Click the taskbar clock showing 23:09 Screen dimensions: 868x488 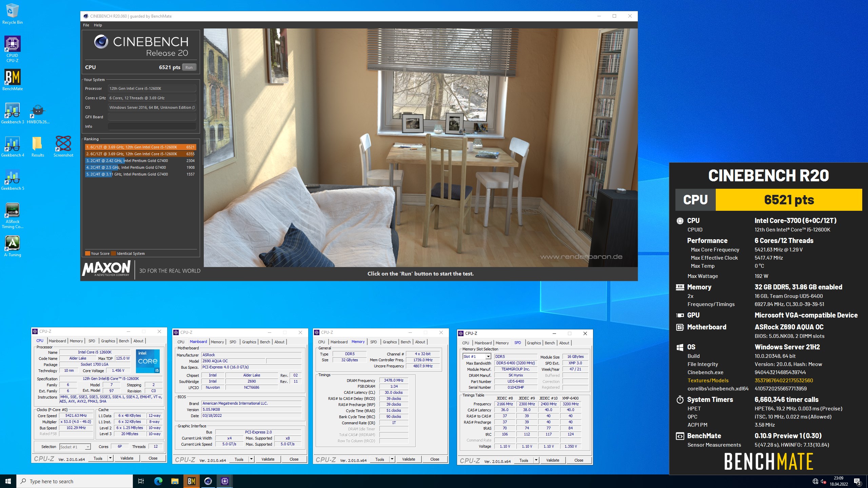[x=839, y=481]
